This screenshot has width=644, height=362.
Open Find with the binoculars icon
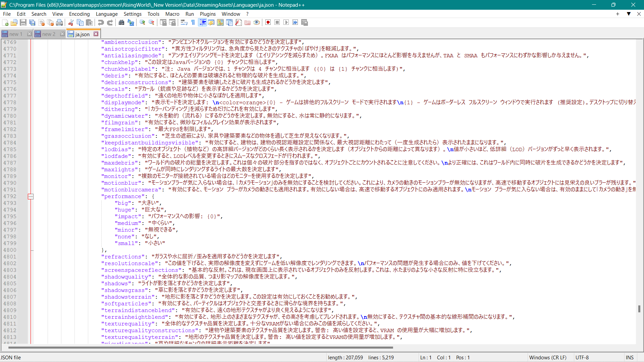pyautogui.click(x=121, y=22)
